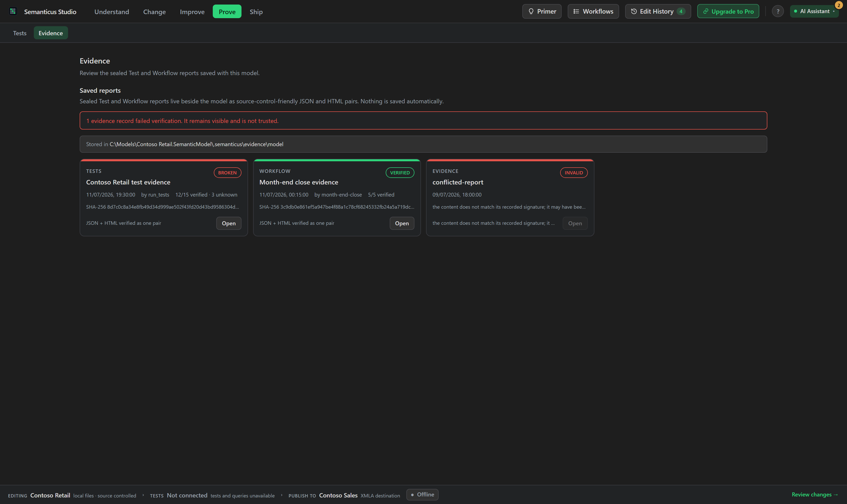The width and height of the screenshot is (847, 504).
Task: Click the AI Assistant notification badge 2
Action: pyautogui.click(x=839, y=5)
